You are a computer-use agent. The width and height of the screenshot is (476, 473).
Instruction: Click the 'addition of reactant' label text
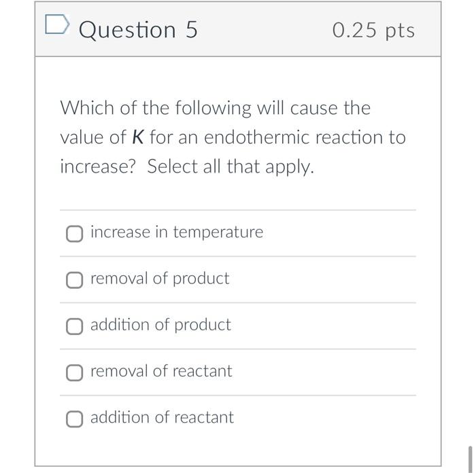(x=162, y=417)
